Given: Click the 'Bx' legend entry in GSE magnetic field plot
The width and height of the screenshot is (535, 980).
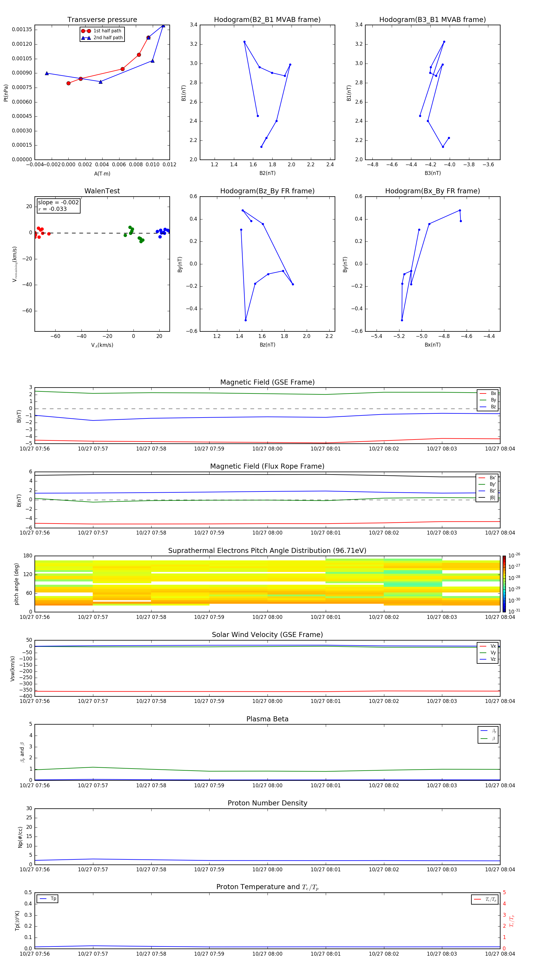Looking at the screenshot, I should point(488,393).
